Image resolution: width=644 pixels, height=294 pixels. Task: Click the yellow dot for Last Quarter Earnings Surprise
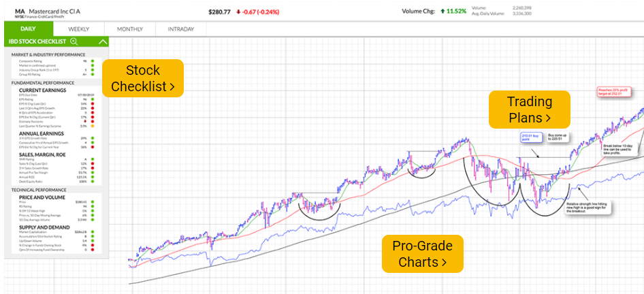click(93, 126)
